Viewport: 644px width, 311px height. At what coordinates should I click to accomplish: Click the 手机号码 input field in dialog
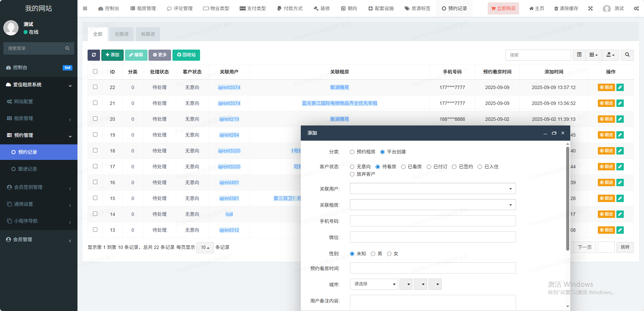[x=433, y=221]
